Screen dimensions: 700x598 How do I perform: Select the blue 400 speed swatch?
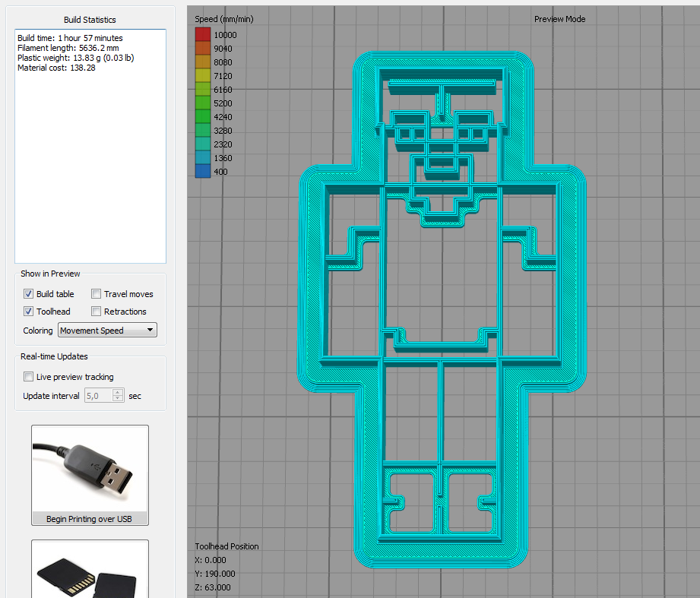(203, 171)
